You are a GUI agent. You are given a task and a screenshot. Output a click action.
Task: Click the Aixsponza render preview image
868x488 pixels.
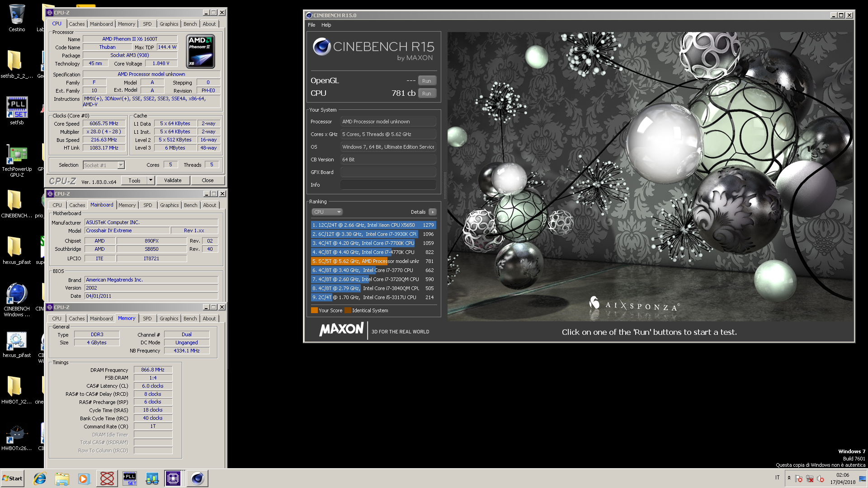point(651,177)
